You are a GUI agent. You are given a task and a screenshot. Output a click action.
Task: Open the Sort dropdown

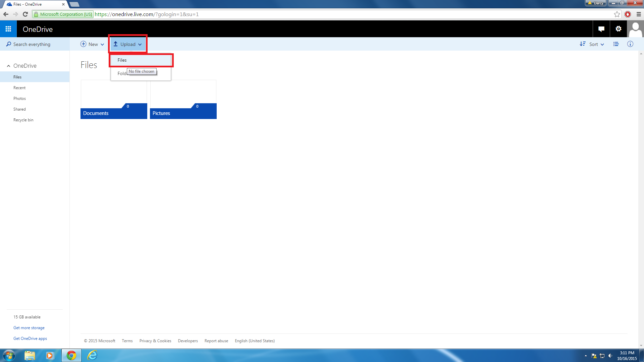point(592,44)
